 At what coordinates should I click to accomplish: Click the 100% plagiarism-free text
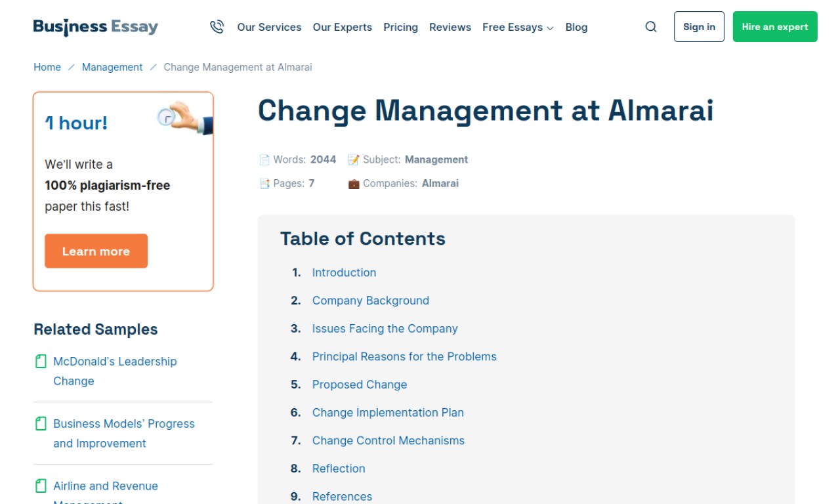coord(107,185)
